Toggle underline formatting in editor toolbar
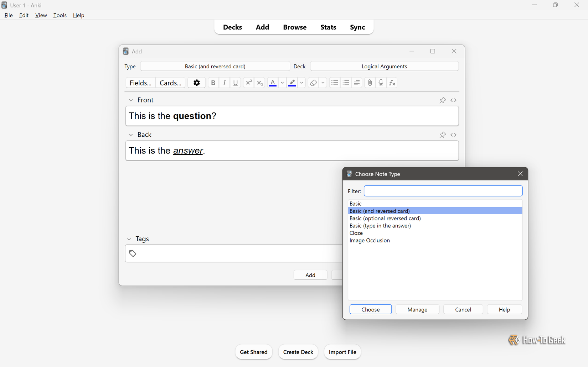Screen dimensions: 588x367 (235, 83)
